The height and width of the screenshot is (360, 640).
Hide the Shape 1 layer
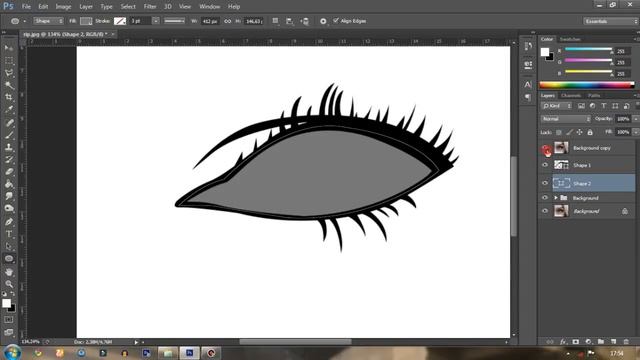(x=545, y=165)
